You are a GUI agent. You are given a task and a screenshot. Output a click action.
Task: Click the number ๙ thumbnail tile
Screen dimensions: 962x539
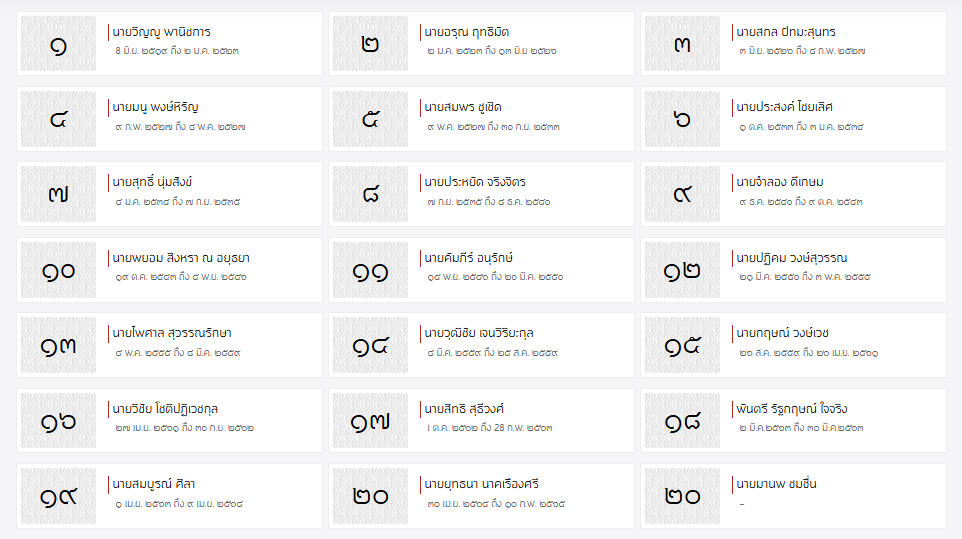[682, 194]
